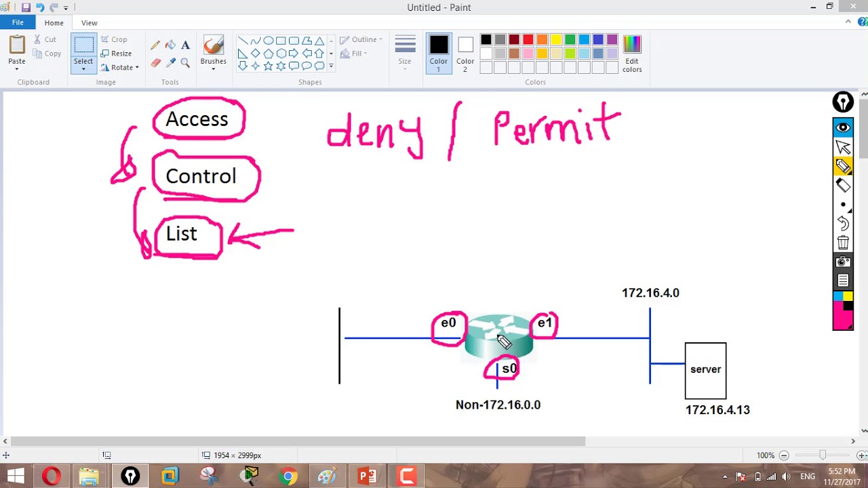
Task: Expand the Rotate dropdown
Action: pos(136,67)
